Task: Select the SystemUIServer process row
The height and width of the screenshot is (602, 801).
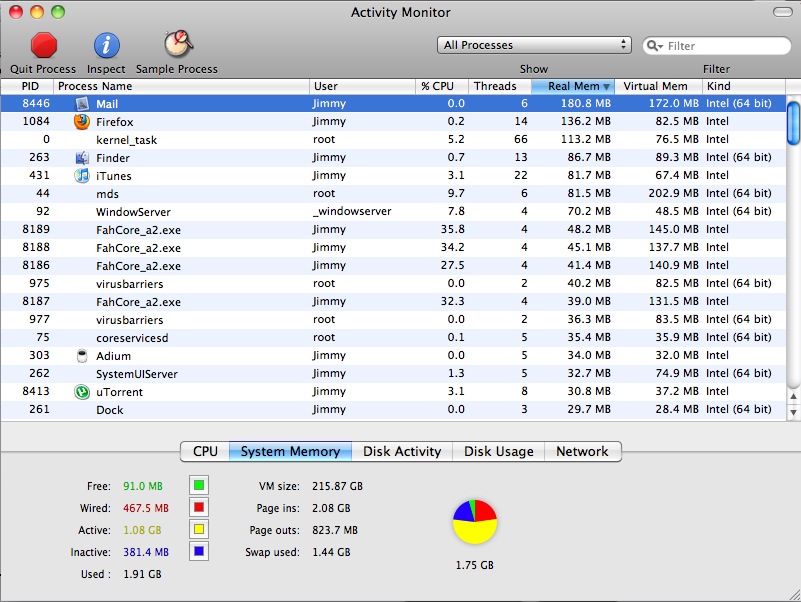Action: click(393, 374)
